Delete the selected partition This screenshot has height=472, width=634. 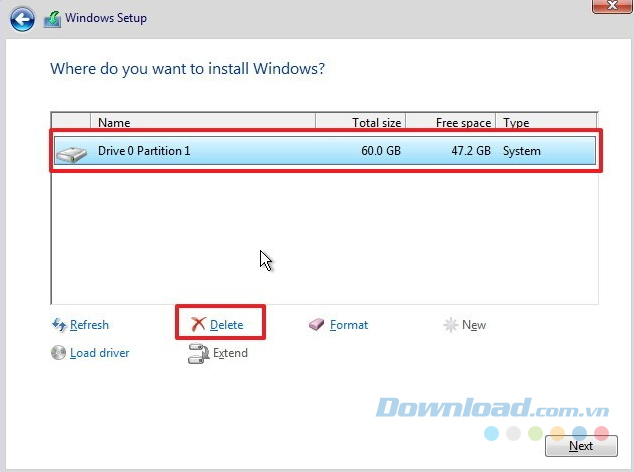(226, 325)
